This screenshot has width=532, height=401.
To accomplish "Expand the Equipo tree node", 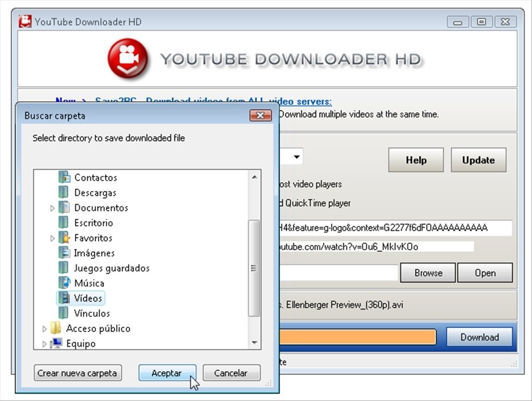I will click(x=45, y=344).
